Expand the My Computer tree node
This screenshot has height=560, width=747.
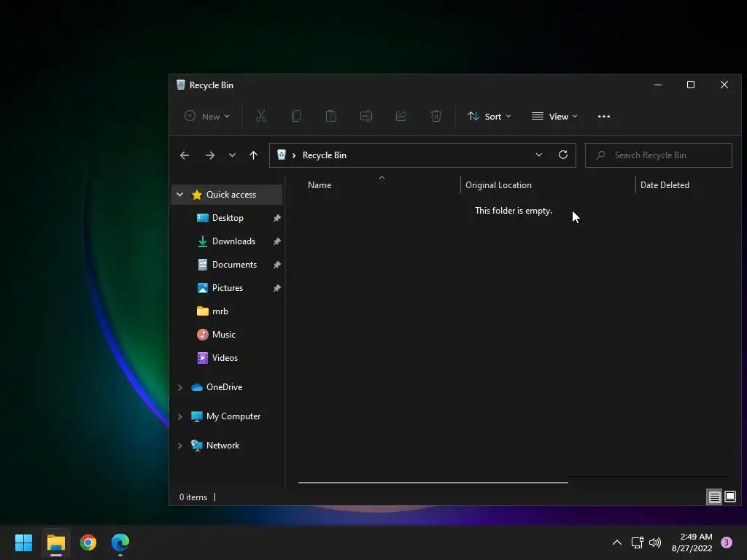180,416
